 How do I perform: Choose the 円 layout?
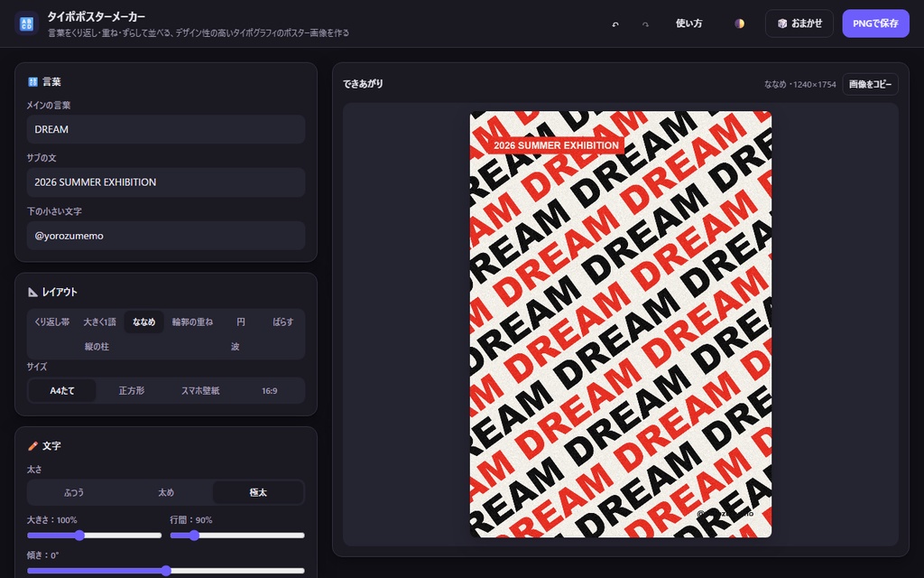[240, 322]
